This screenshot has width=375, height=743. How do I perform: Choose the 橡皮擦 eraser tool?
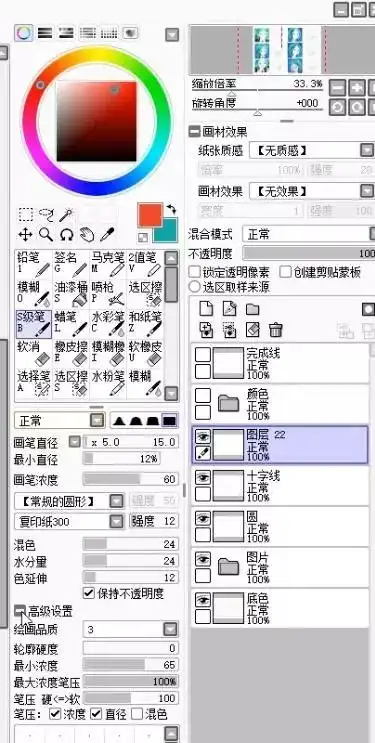pyautogui.click(x=71, y=353)
